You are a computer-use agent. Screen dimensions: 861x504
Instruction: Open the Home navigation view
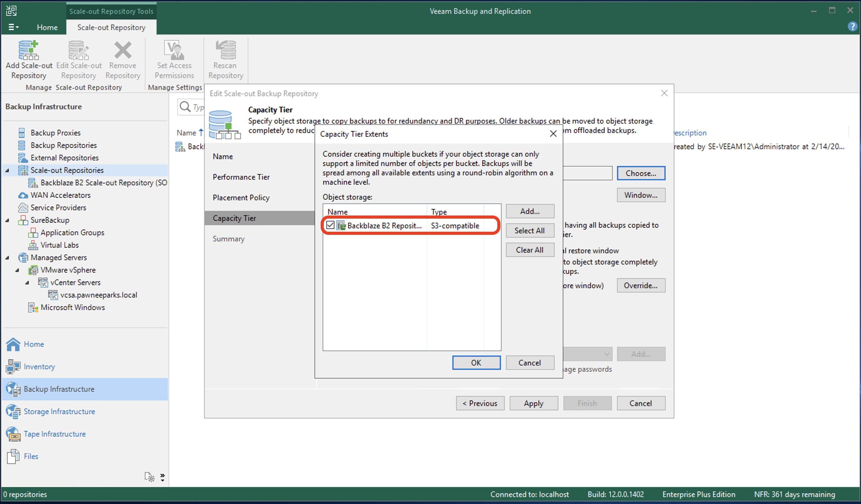coord(85,344)
